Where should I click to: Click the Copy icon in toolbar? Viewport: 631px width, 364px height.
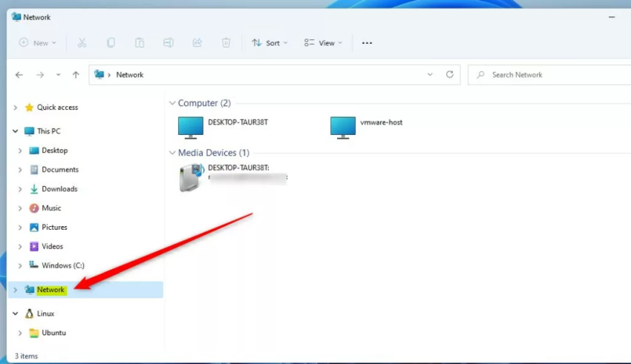point(111,42)
